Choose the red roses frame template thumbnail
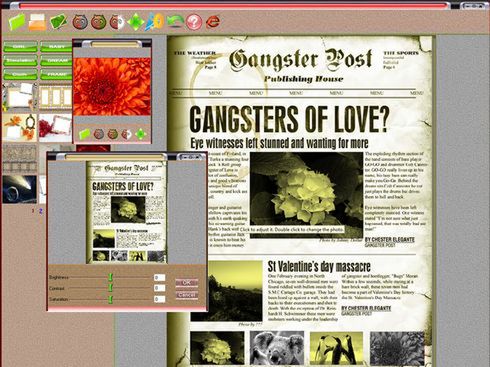This screenshot has width=490, height=367. tap(55, 128)
